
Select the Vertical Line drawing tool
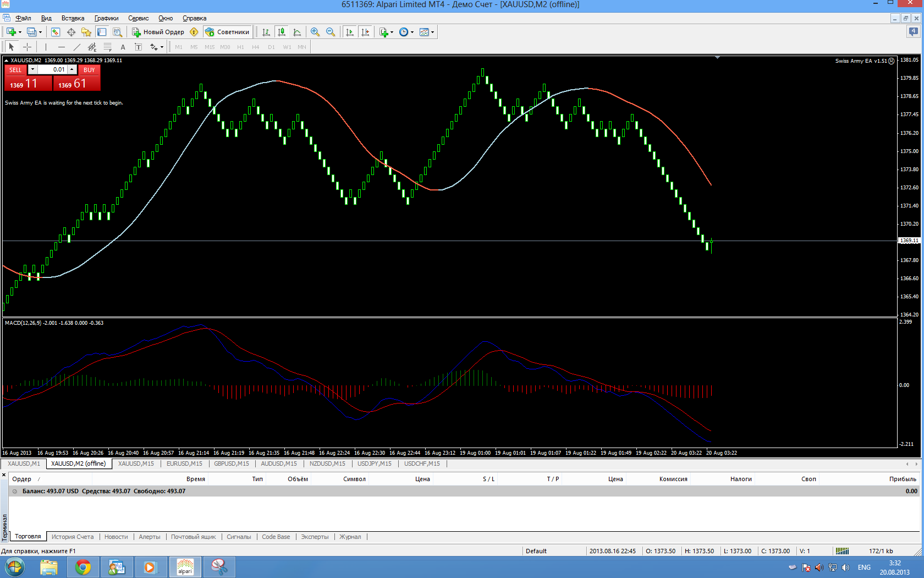coord(46,47)
